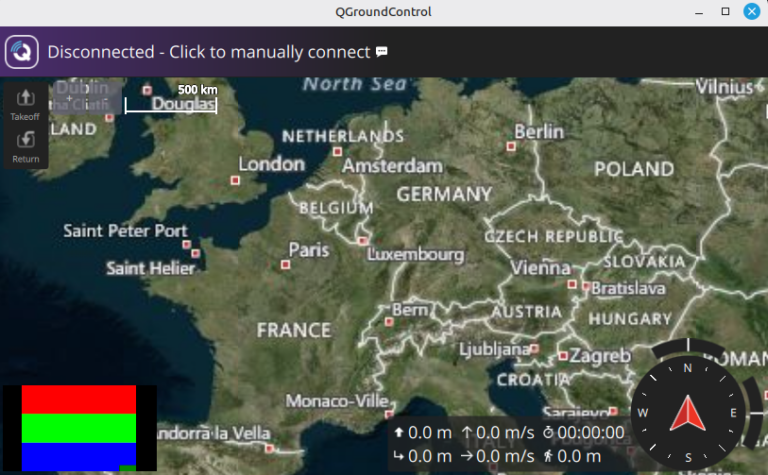Click the message bubble icon in toolbar
768x475 pixels.
click(x=381, y=52)
